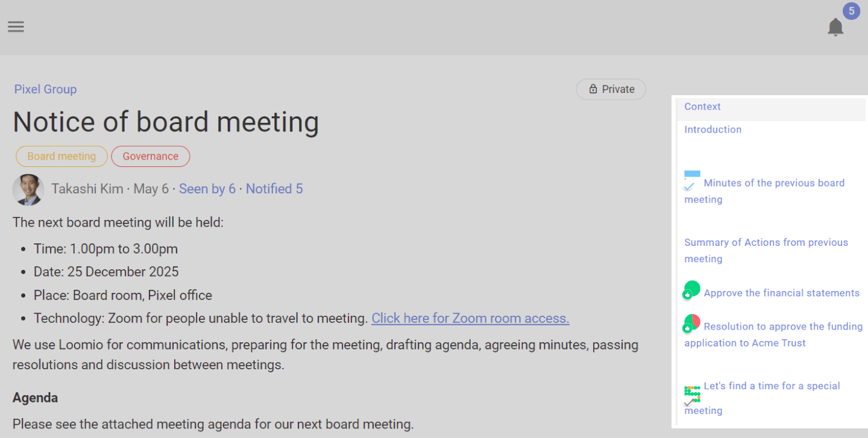The width and height of the screenshot is (868, 438).
Task: Select the Private visibility label
Action: point(618,89)
